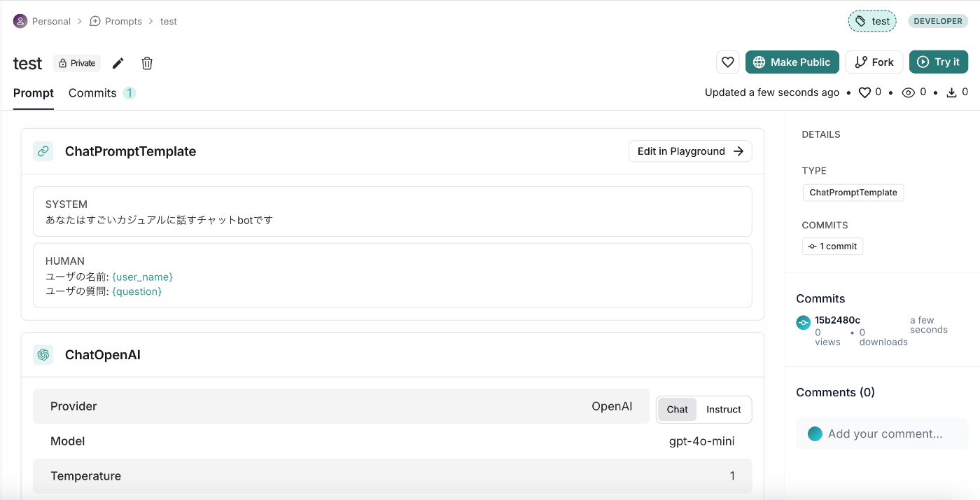
Task: Click the heart count icon in stats
Action: click(864, 92)
